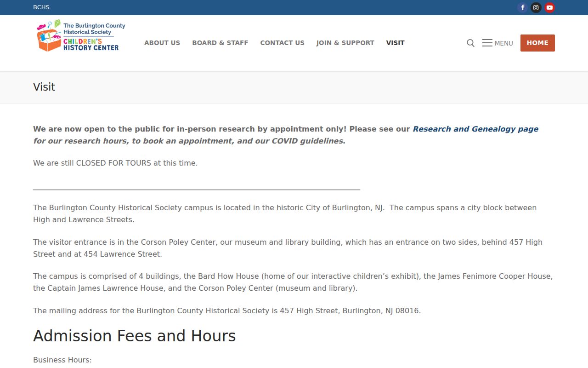Click the orange HOME button
This screenshot has height=368, width=588.
[x=537, y=43]
